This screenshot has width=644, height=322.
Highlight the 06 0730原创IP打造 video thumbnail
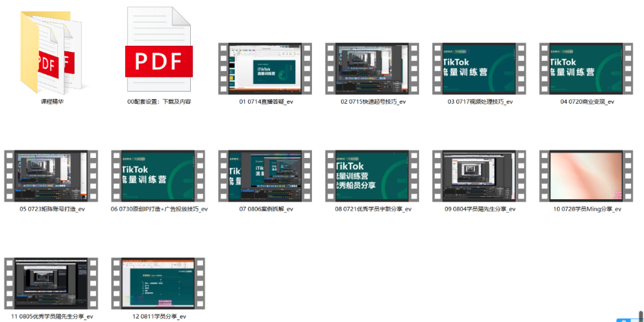[x=159, y=175]
